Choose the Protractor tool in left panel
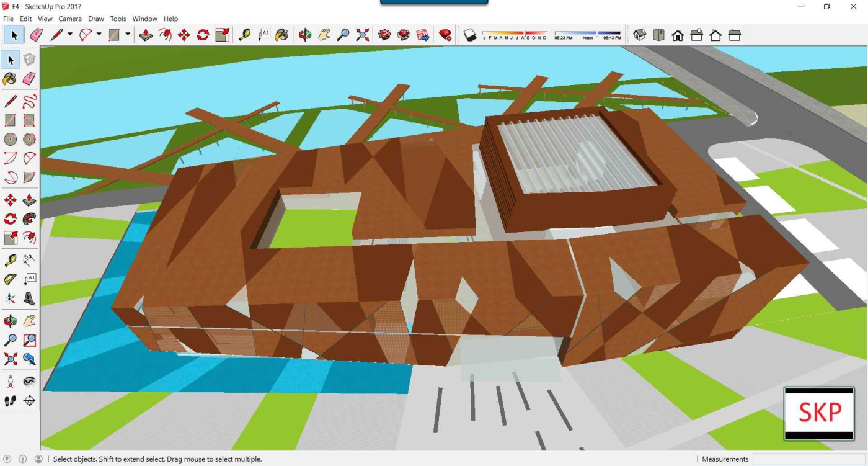The width and height of the screenshot is (868, 466). click(11, 279)
